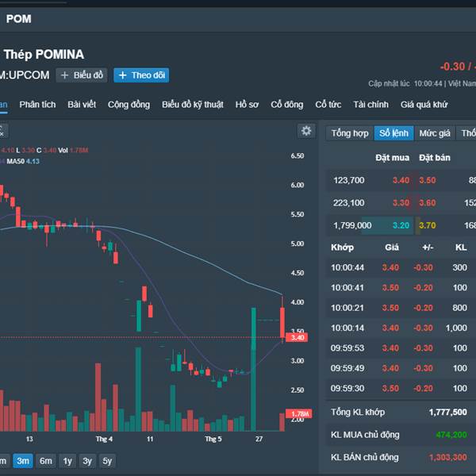Click the matched trade at 10:00:21
476x476 pixels.
[401, 308]
